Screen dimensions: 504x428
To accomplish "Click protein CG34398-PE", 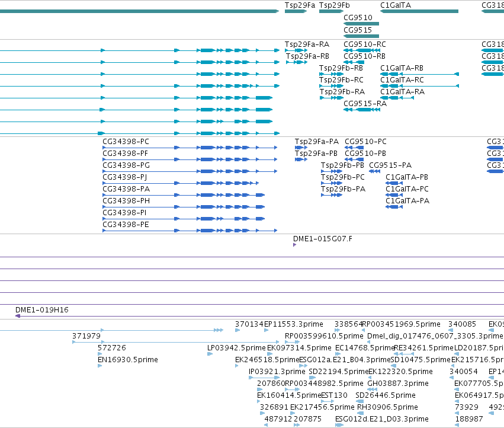I will click(x=126, y=225).
